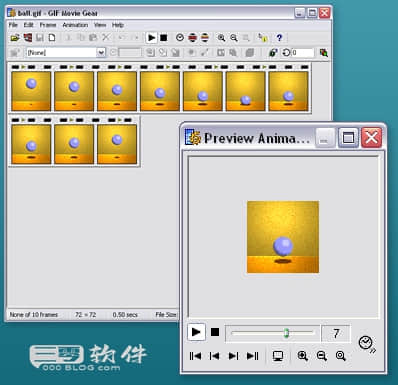Click the third magnifier icon in Preview window
This screenshot has height=385, width=398.
[341, 356]
